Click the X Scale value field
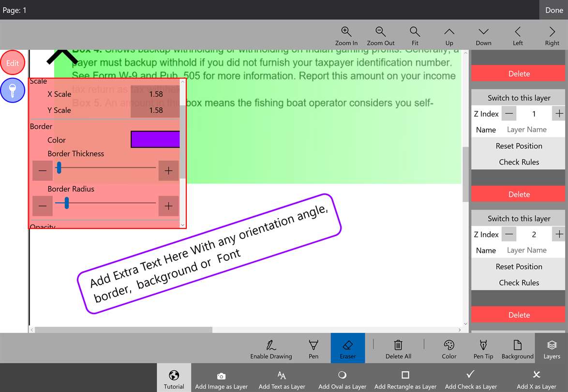568x392 pixels. (x=155, y=94)
